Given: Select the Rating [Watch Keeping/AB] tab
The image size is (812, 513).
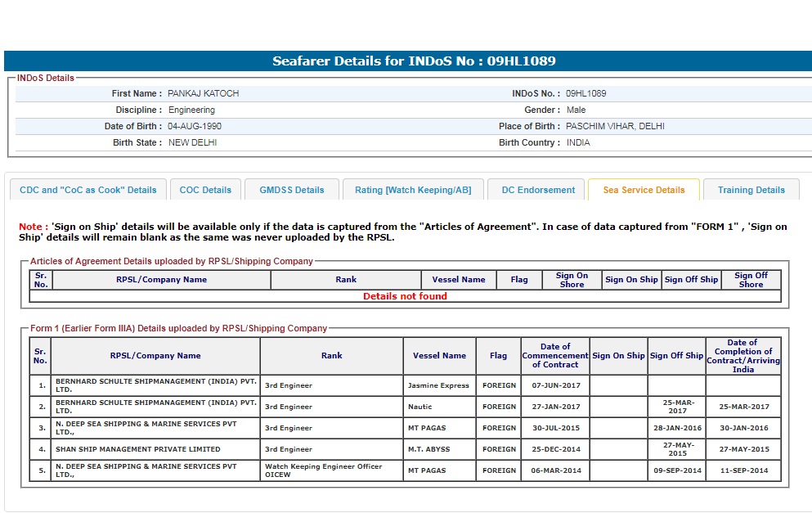Looking at the screenshot, I should [x=413, y=190].
